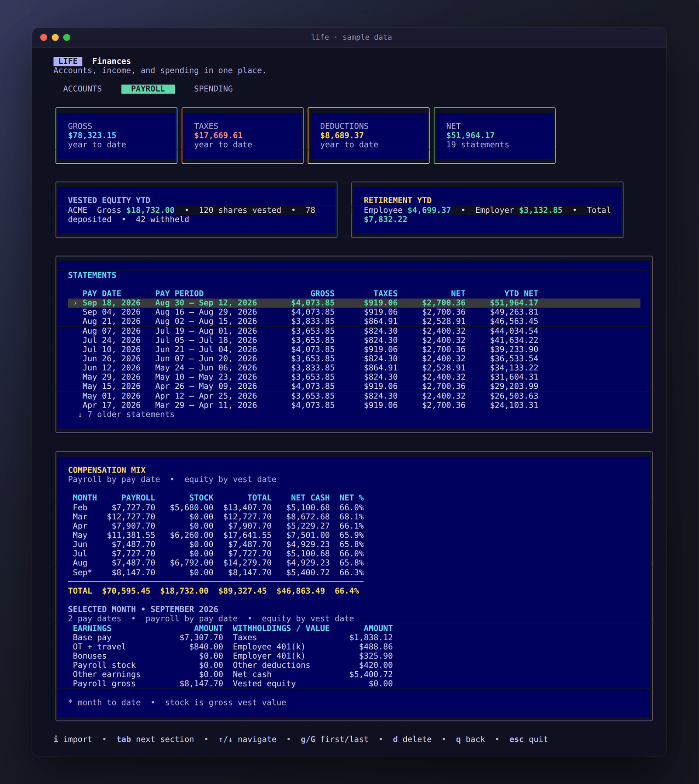Screen dimensions: 699x784
Task: Open the SPENDING tab
Action: point(213,89)
